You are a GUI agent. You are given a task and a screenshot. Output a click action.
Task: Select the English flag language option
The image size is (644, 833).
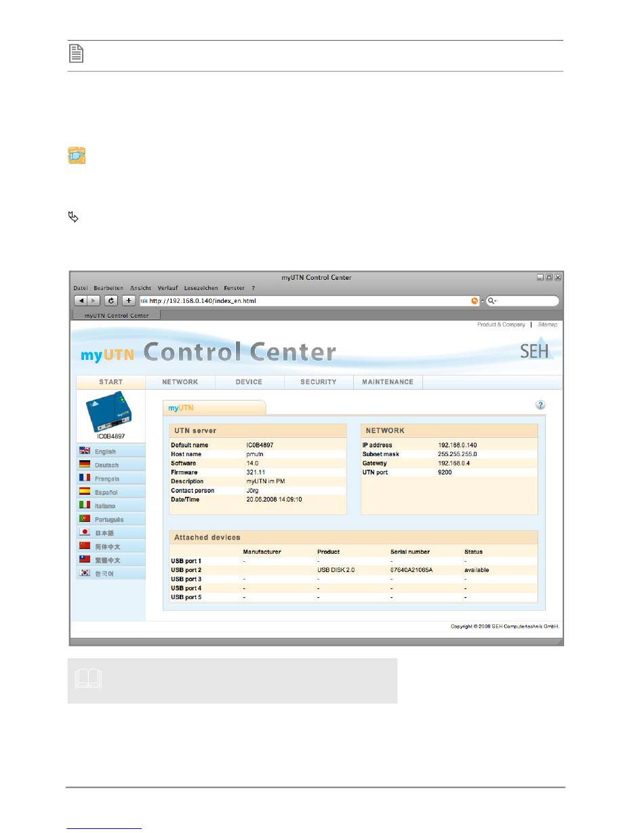click(85, 451)
